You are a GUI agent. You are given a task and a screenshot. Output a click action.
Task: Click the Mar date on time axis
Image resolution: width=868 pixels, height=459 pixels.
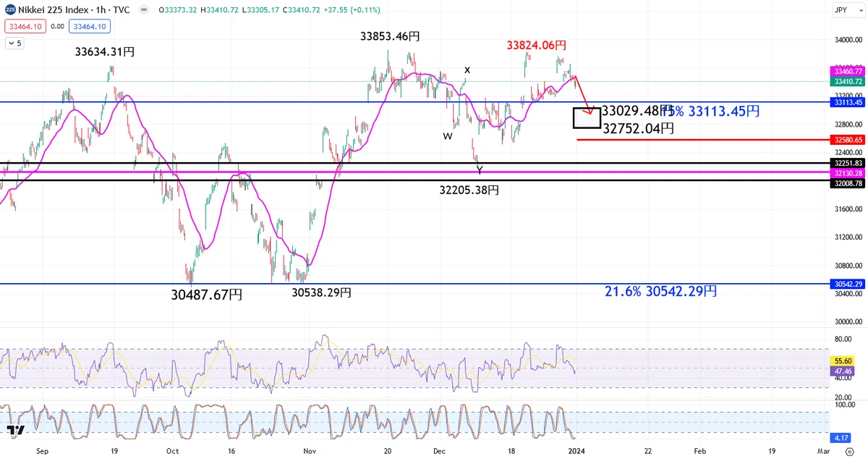[x=824, y=450]
